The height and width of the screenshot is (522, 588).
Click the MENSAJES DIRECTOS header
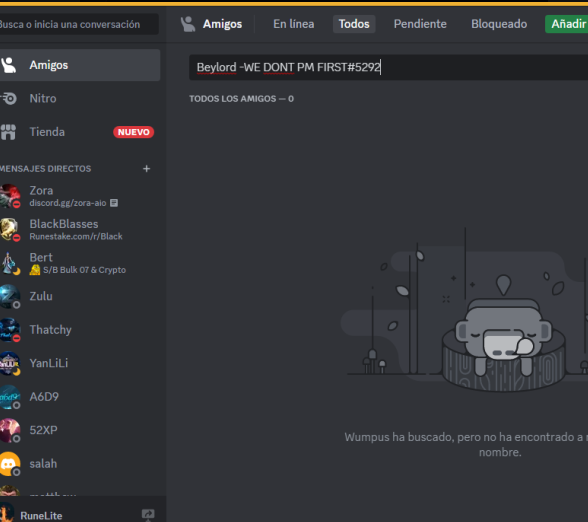click(x=45, y=169)
